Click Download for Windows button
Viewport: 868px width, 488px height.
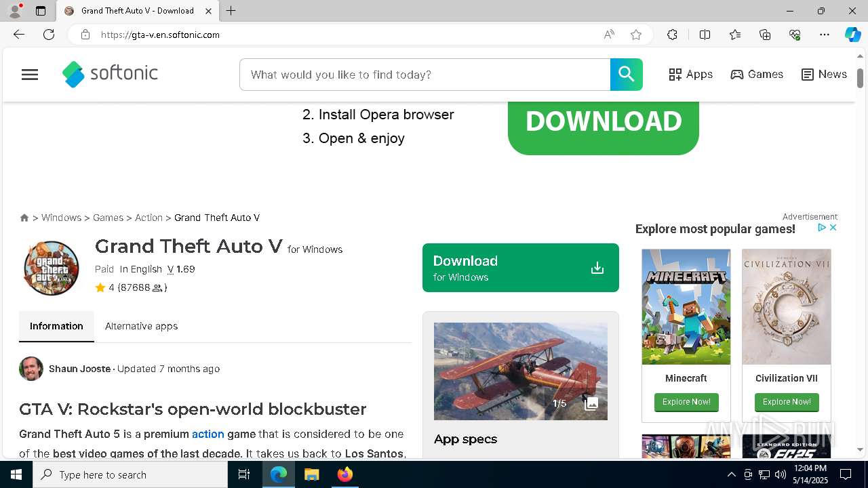coord(520,268)
